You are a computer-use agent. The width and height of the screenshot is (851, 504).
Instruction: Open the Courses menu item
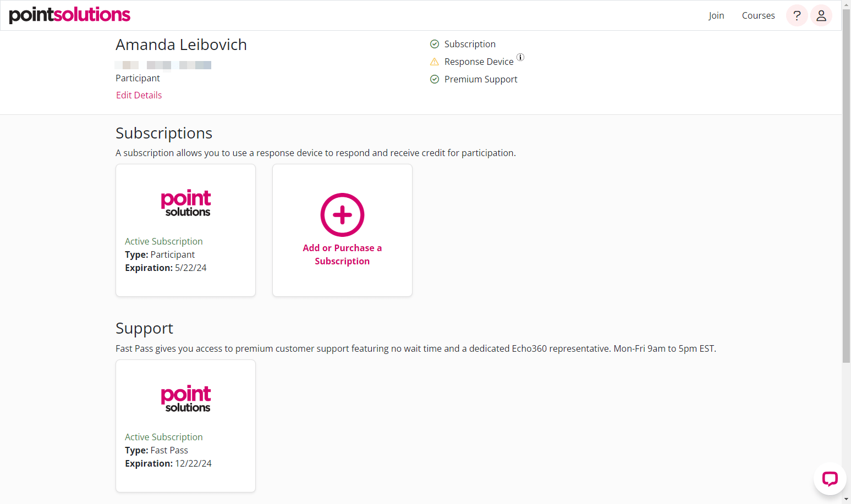coord(758,15)
